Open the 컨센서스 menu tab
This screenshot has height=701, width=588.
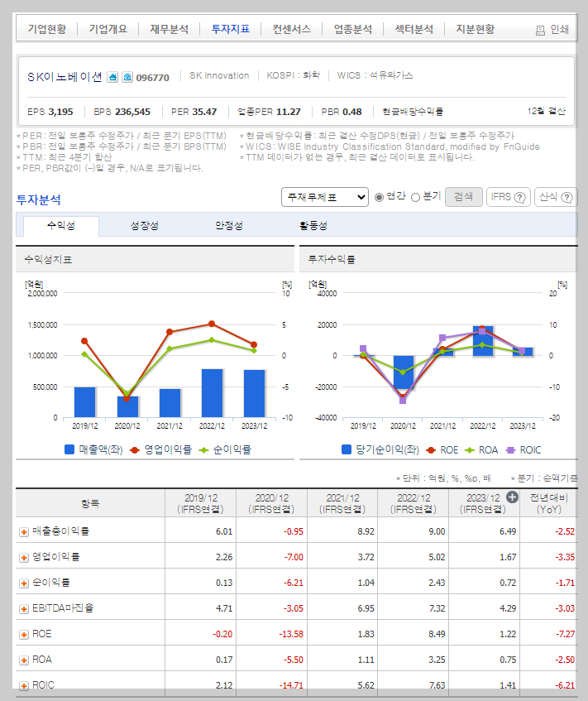pyautogui.click(x=291, y=29)
